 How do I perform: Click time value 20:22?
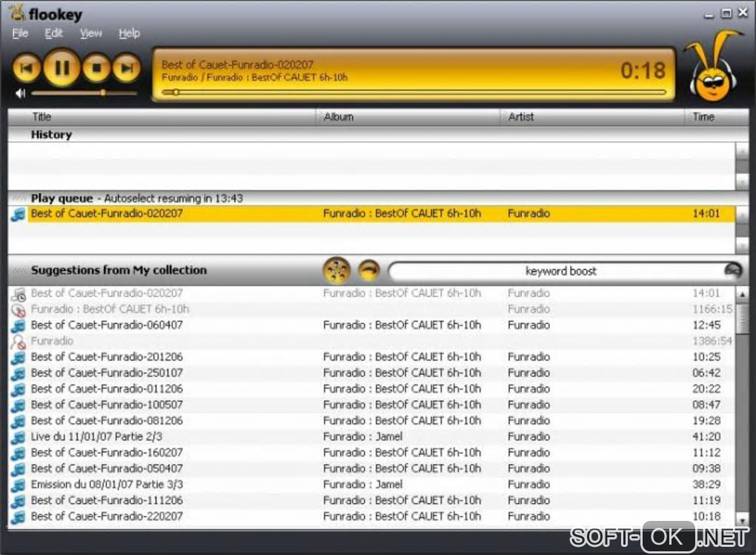point(707,388)
